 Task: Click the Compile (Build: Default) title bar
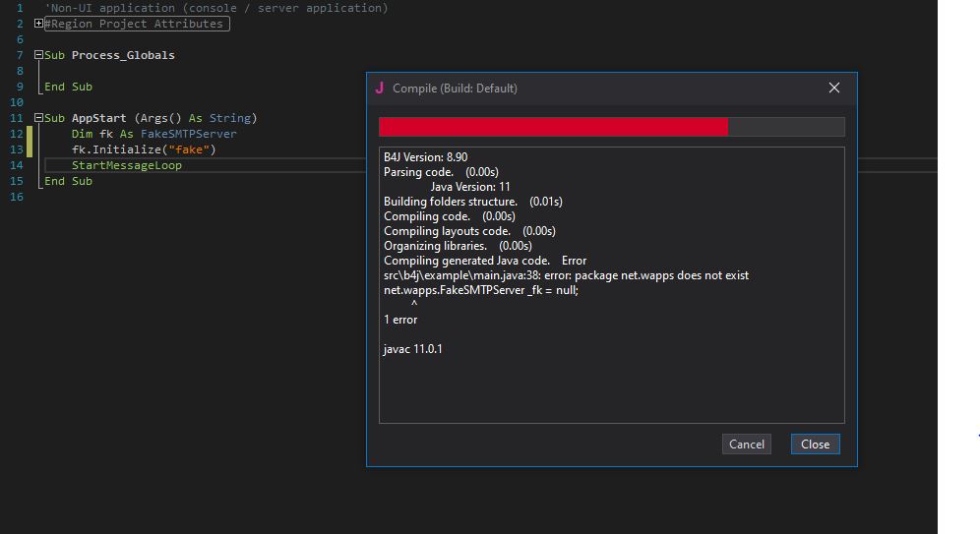(590, 88)
